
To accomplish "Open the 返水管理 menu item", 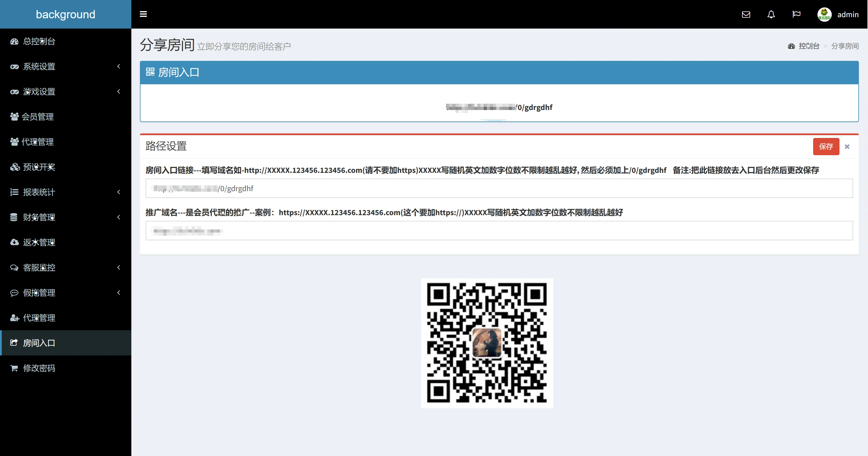I will pyautogui.click(x=66, y=242).
